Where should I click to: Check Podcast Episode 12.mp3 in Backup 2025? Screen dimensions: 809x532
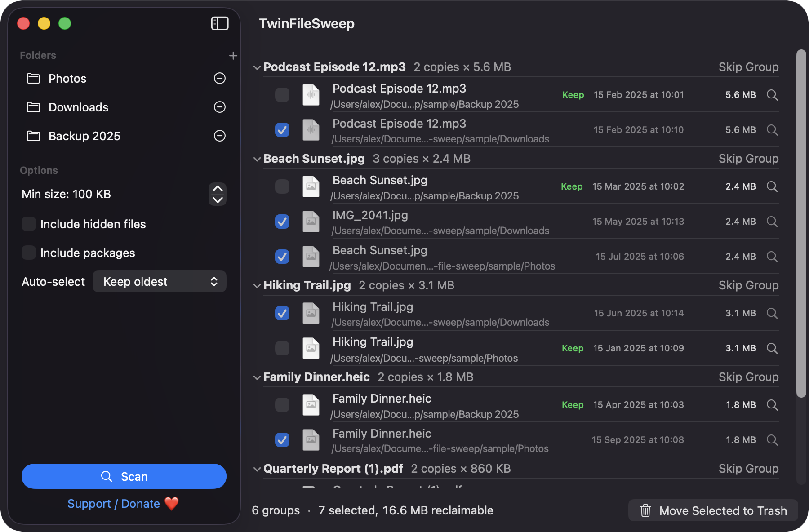tap(282, 95)
